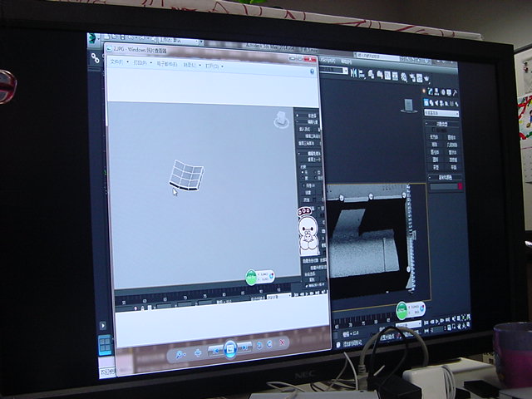Viewport: 532px width, 399px height.
Task: Select the Lights category icon in Create panel
Action: (x=436, y=103)
